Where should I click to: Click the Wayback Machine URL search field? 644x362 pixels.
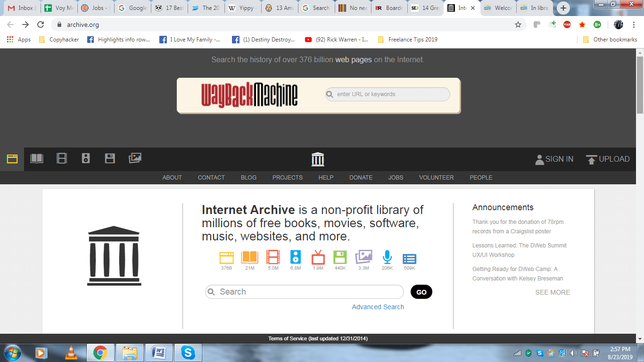point(388,94)
